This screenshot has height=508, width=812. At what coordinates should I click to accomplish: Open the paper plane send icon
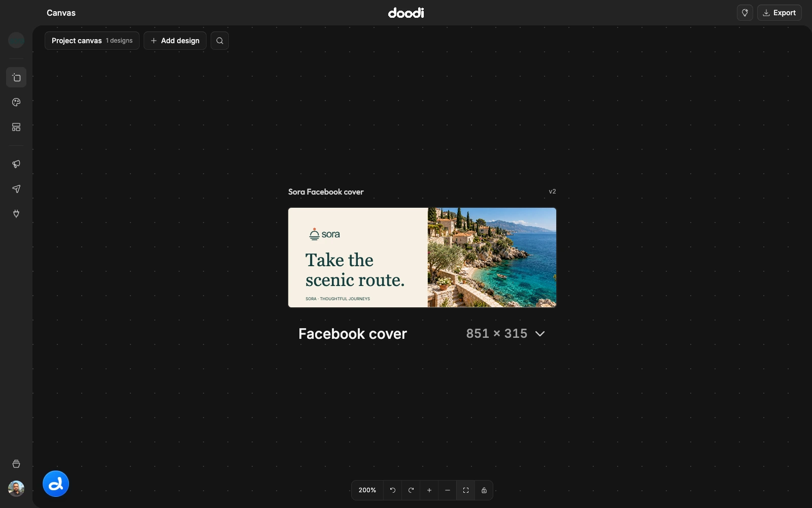(16, 189)
